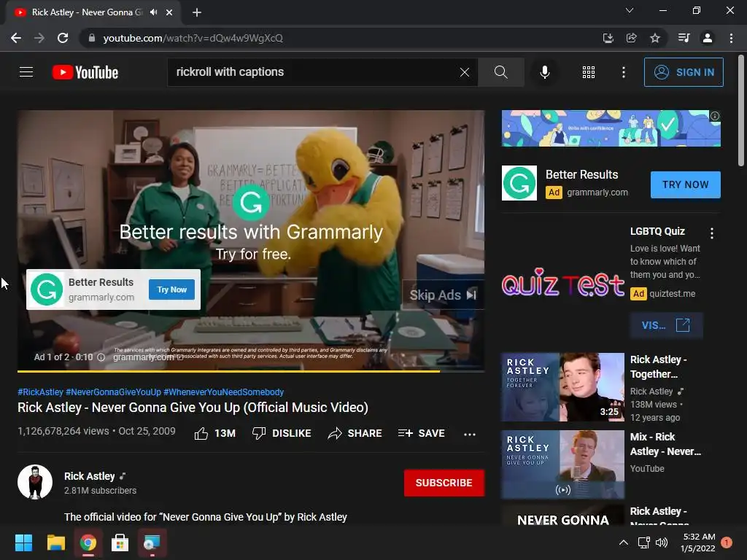Image resolution: width=747 pixels, height=560 pixels.
Task: Click the #NeverGonnaGiveYouUp hashtag
Action: click(x=113, y=392)
